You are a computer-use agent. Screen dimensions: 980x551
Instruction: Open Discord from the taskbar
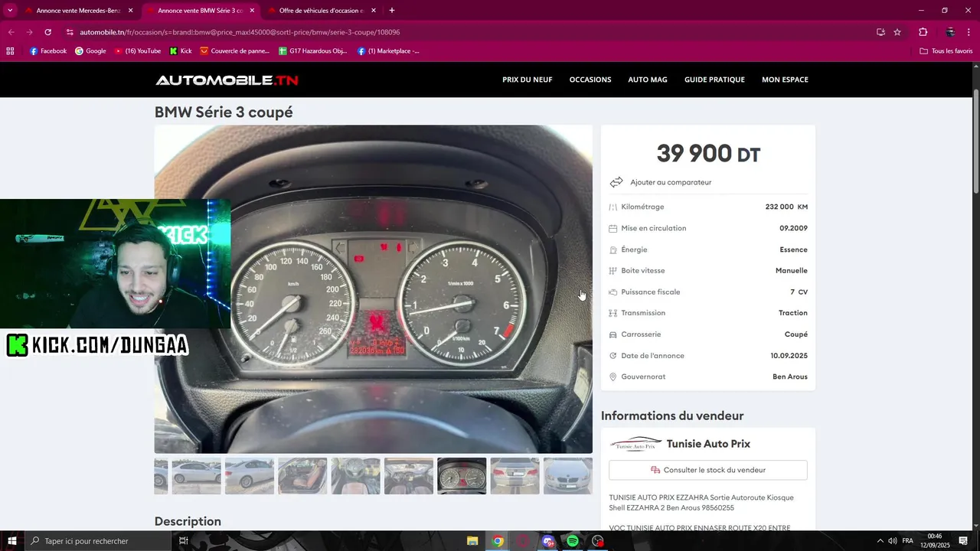pyautogui.click(x=547, y=541)
